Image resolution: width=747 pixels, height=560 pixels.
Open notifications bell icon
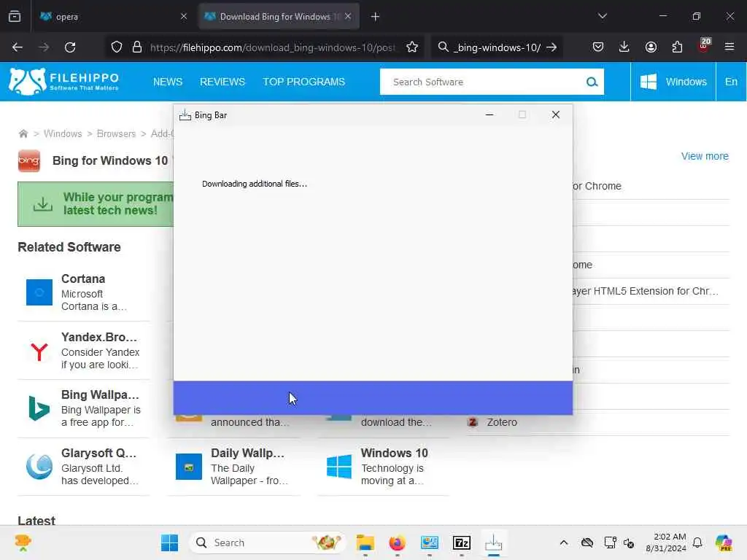pos(697,542)
